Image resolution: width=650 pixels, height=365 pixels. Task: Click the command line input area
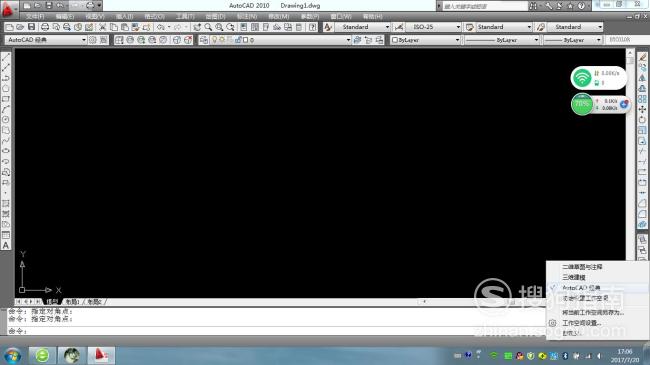276,331
